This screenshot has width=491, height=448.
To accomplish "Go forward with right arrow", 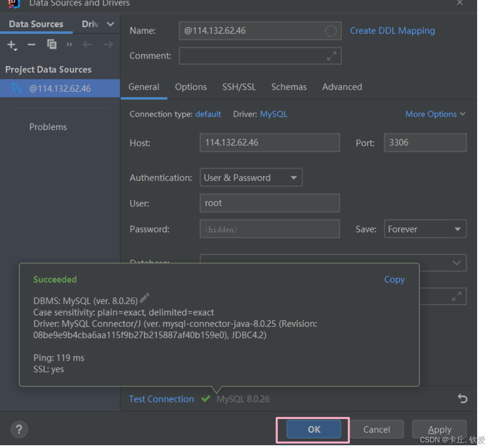I will coord(108,44).
